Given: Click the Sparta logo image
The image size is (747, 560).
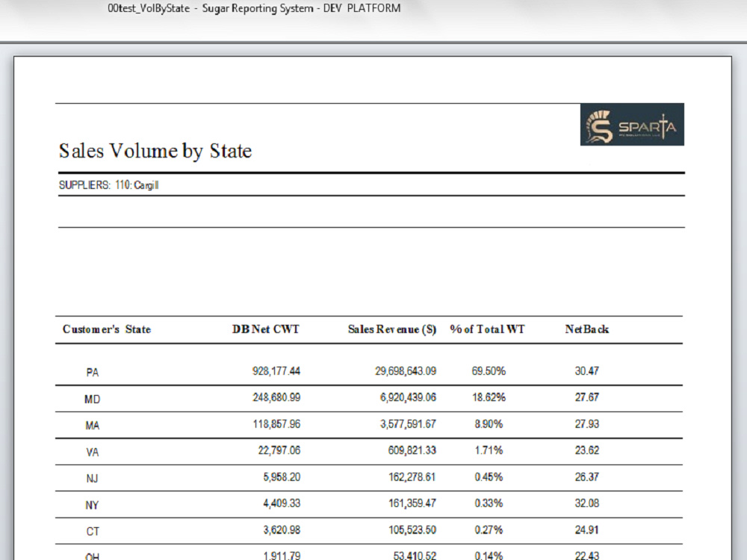Looking at the screenshot, I should [x=632, y=124].
